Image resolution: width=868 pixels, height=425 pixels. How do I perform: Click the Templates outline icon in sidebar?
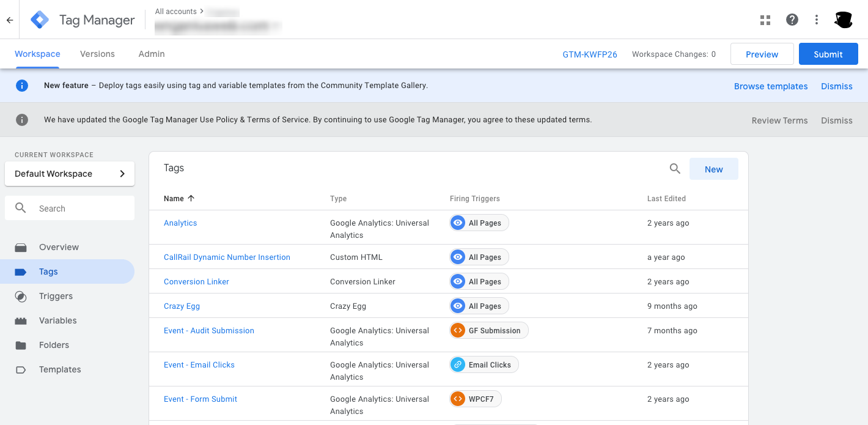point(21,369)
